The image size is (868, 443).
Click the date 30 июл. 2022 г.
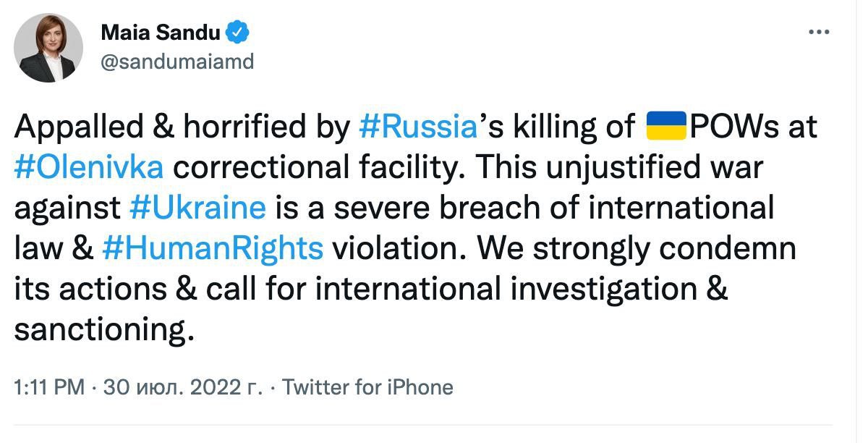coord(182,387)
